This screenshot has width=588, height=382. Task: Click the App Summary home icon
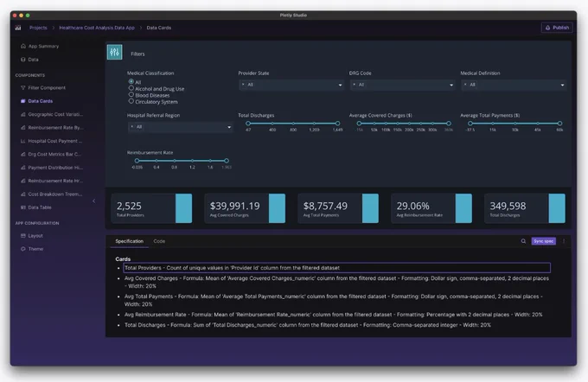pos(22,46)
